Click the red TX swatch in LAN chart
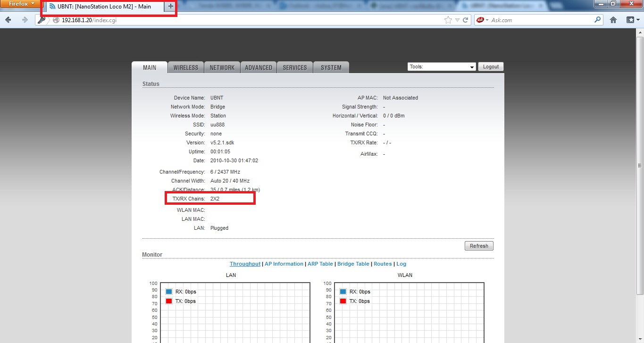Viewport: 644px width, 343px height. tap(169, 301)
